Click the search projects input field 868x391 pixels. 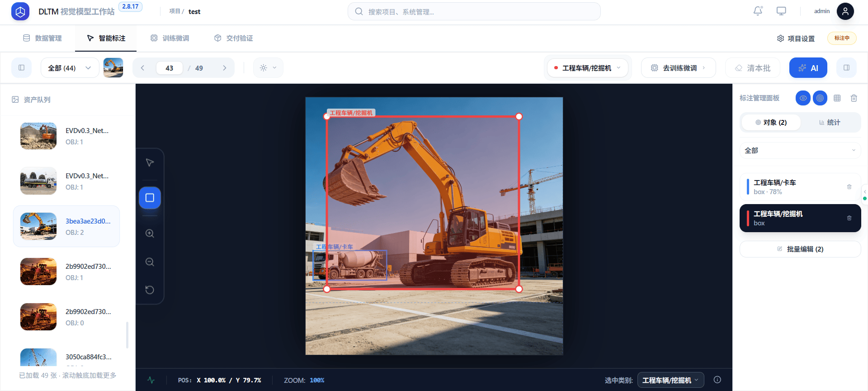point(474,11)
